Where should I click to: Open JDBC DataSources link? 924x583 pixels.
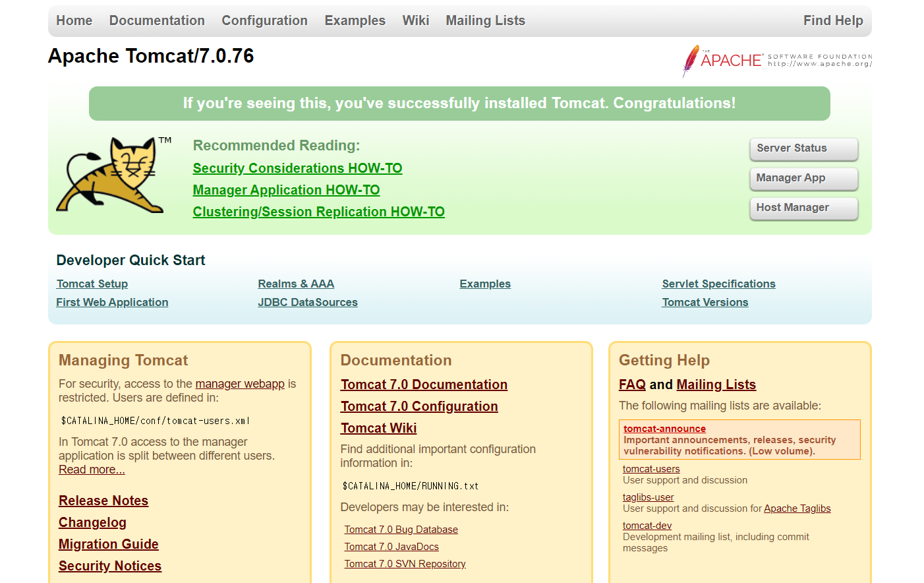tap(308, 302)
